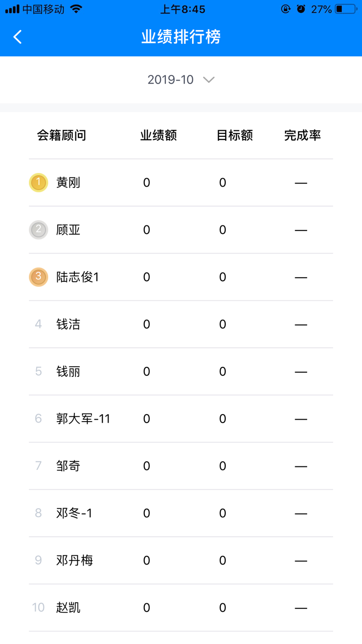Expand the month dropdown chevron
362x644 pixels.
tap(209, 79)
